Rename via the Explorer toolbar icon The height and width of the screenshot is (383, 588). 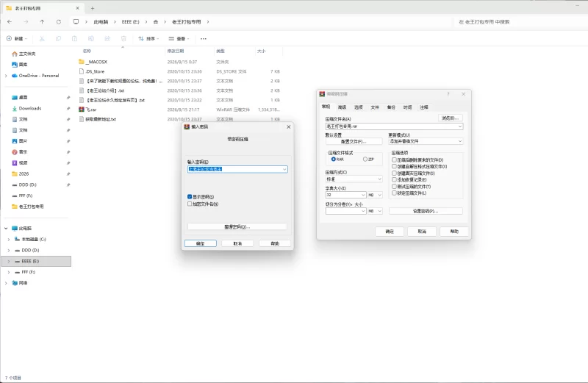90,39
